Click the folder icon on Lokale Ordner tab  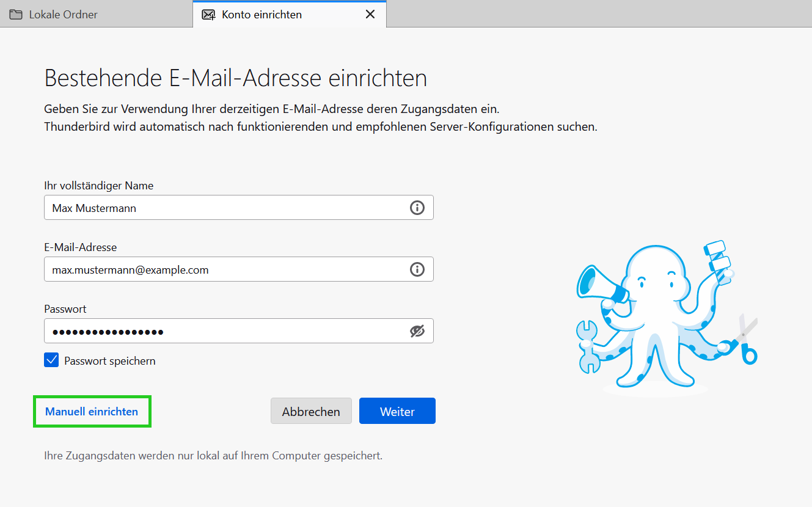pyautogui.click(x=16, y=14)
